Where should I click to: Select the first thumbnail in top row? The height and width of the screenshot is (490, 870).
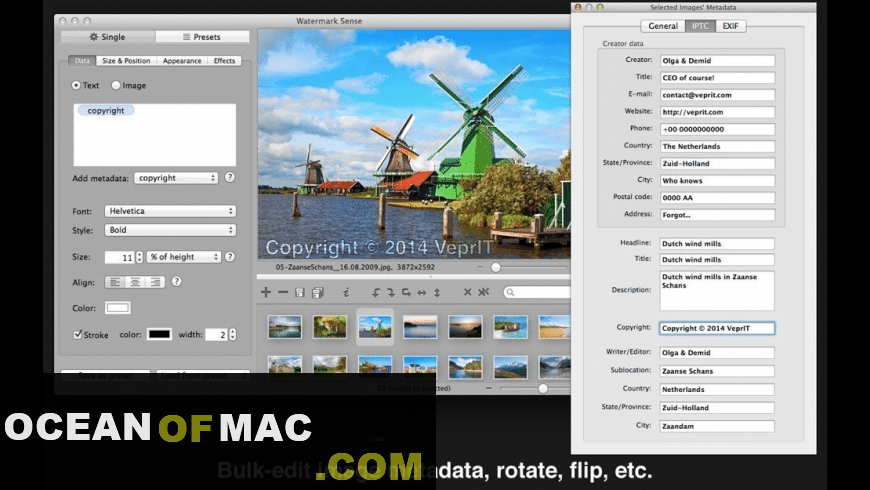pyautogui.click(x=285, y=327)
